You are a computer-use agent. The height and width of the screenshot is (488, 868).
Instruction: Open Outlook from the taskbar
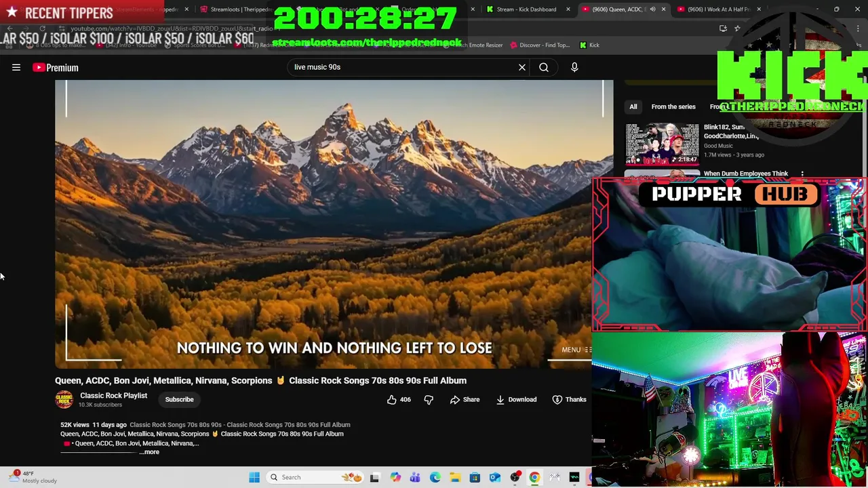[495, 477]
